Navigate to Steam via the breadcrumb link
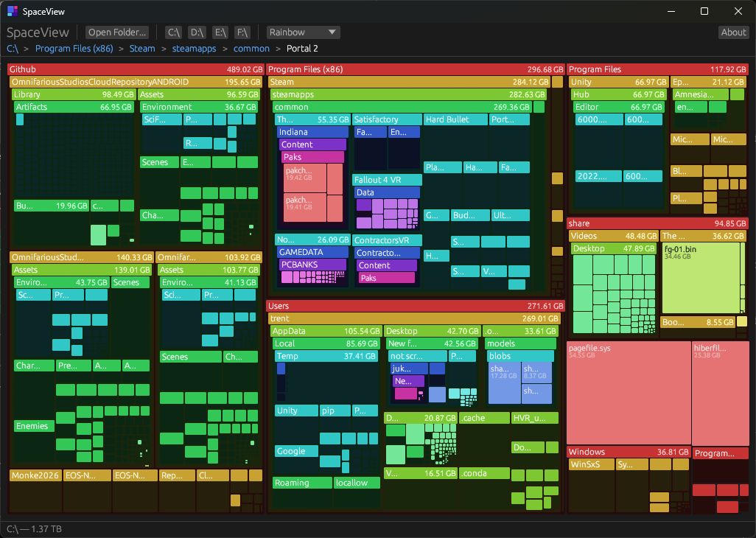The width and height of the screenshot is (756, 538). tap(142, 48)
